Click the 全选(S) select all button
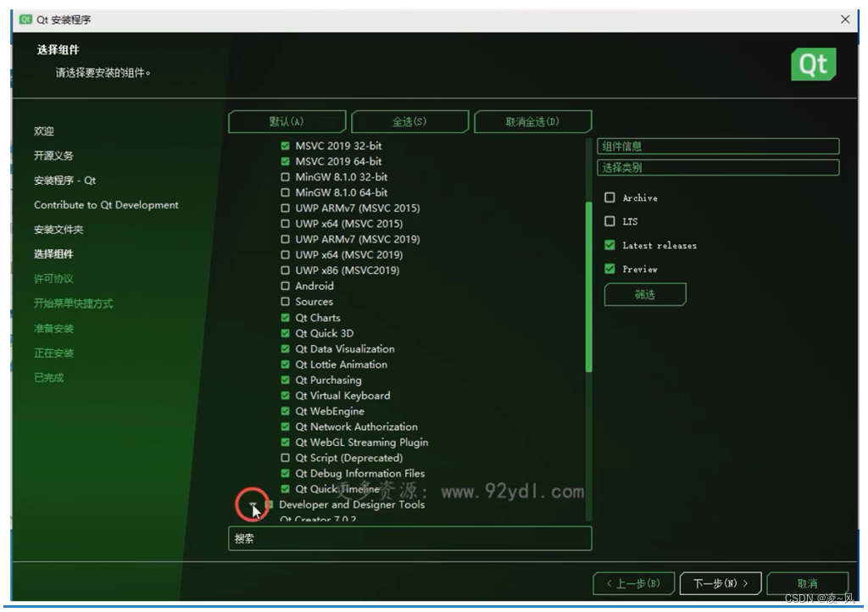Screen dimensions: 868x612 point(409,122)
